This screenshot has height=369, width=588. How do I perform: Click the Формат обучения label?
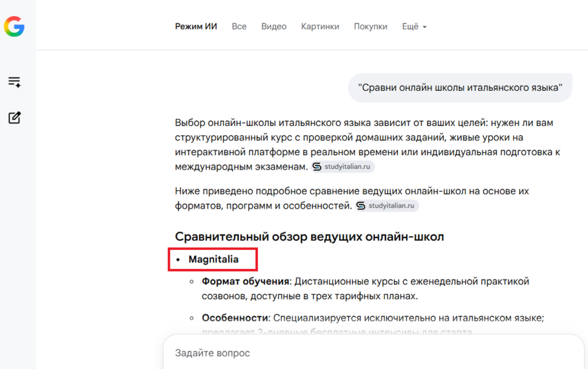245,281
